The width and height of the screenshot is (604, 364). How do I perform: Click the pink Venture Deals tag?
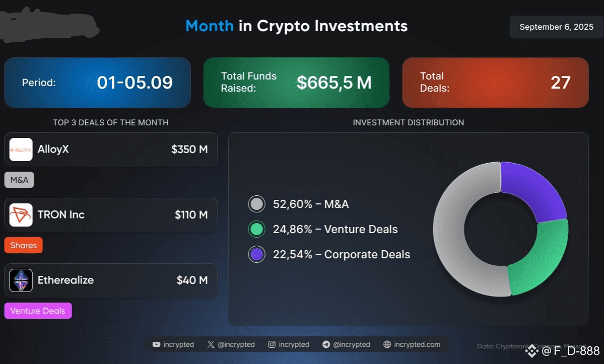(x=38, y=311)
